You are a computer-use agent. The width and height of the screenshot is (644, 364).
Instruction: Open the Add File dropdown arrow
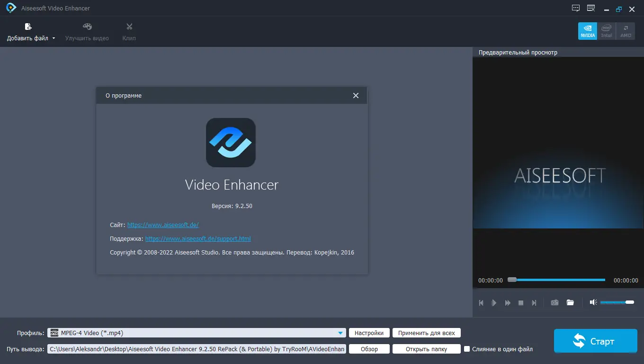point(54,38)
